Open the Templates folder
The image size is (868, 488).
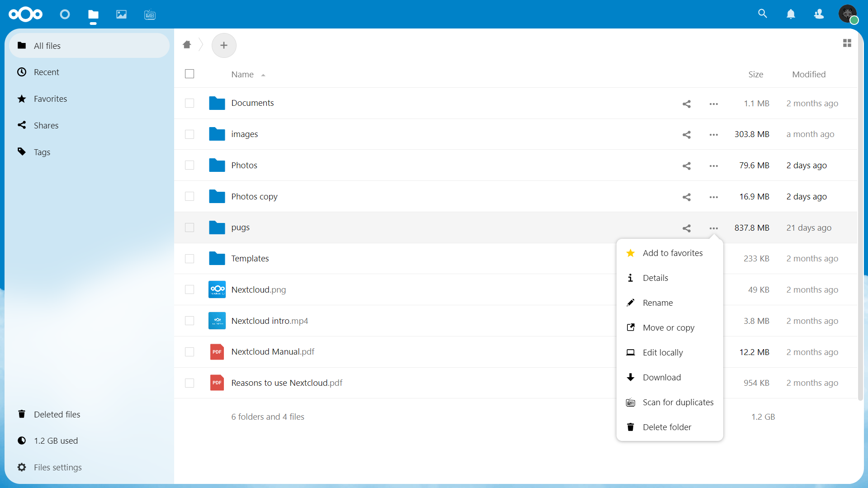pos(250,258)
